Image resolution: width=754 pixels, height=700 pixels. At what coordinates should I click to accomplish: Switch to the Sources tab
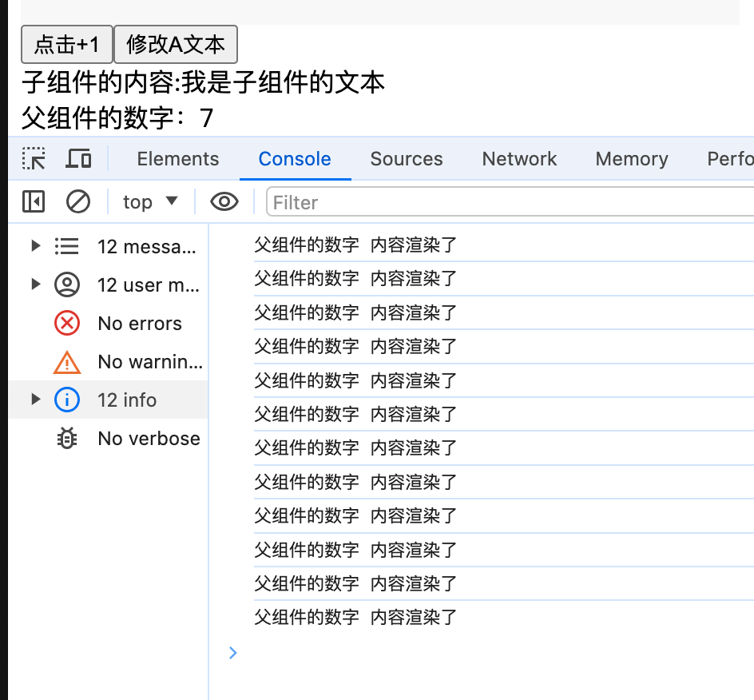(407, 158)
